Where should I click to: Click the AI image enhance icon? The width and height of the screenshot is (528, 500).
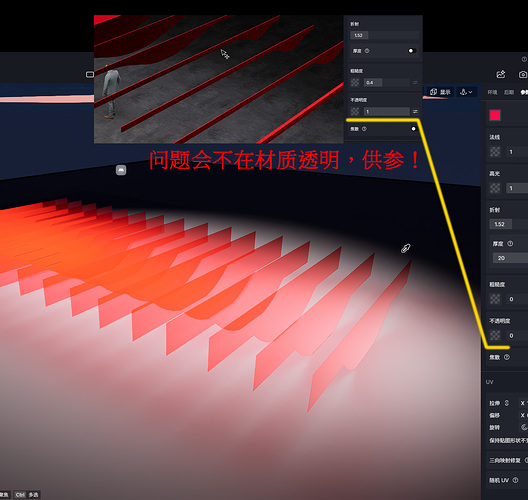click(x=501, y=74)
